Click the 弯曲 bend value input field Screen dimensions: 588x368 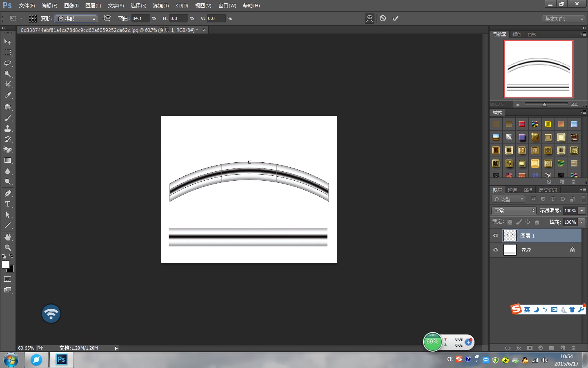(140, 18)
